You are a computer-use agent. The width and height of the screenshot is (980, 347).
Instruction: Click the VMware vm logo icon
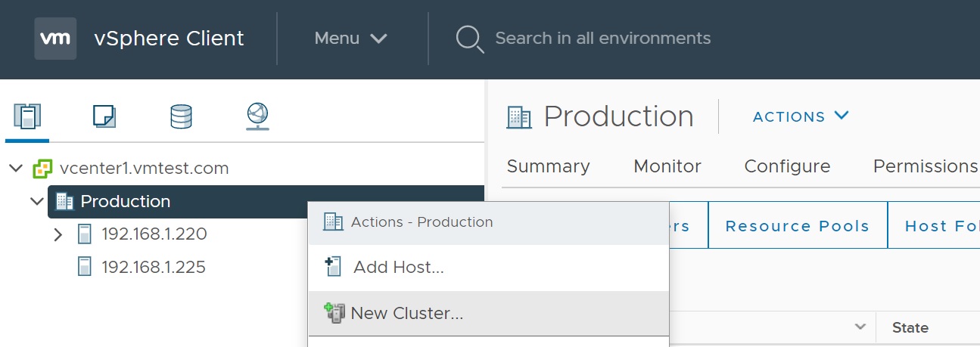[55, 39]
